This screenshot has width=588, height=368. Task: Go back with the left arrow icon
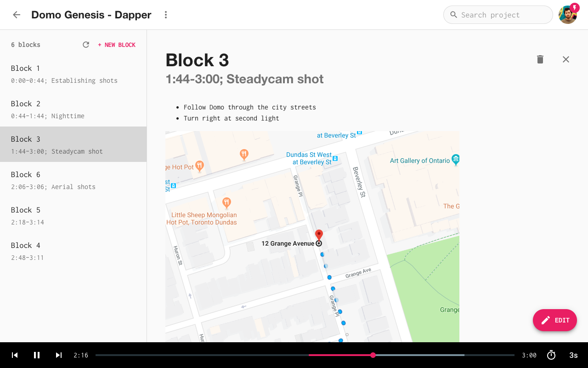coord(17,15)
